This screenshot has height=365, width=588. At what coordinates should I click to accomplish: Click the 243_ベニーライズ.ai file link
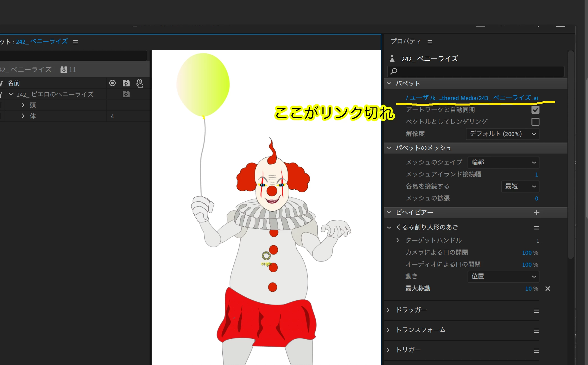(x=472, y=98)
